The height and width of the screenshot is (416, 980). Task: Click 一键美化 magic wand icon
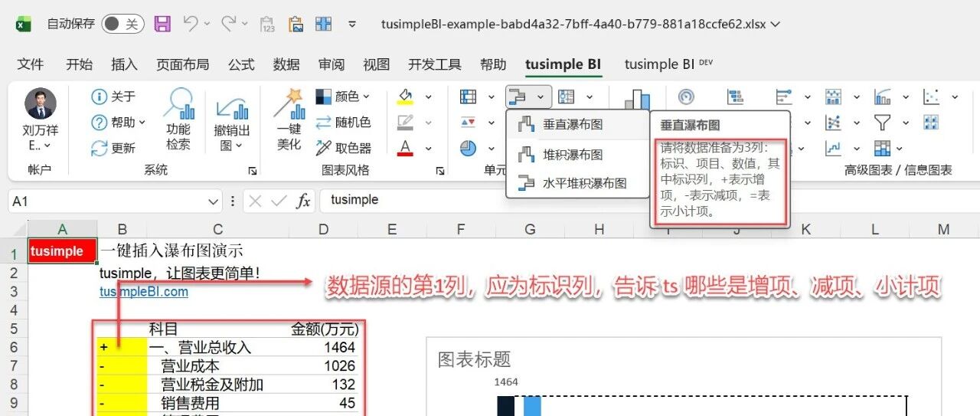point(289,120)
